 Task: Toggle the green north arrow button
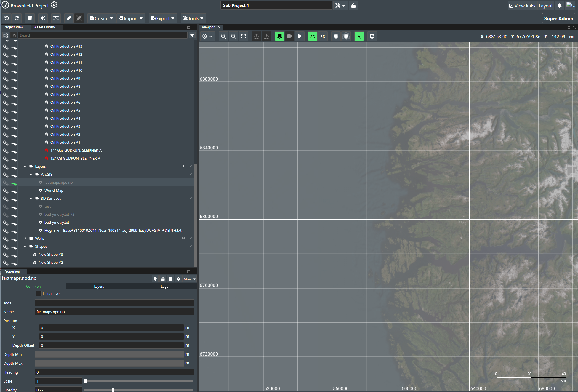pos(359,36)
